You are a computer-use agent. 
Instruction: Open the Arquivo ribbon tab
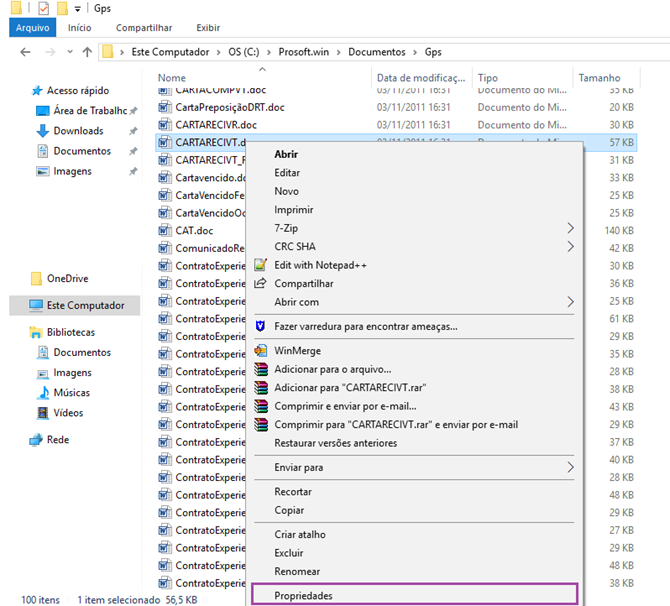pyautogui.click(x=32, y=28)
